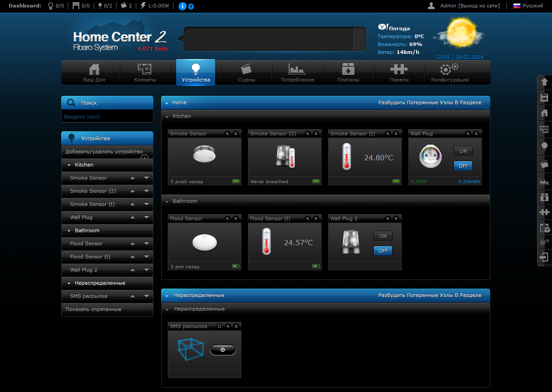Image resolution: width=552 pixels, height=392 pixels.
Task: Move Wall Plug up in sidebar
Action: point(132,217)
